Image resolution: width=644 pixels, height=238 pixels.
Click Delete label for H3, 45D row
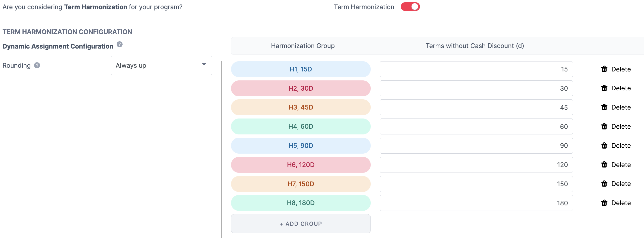[x=621, y=107]
